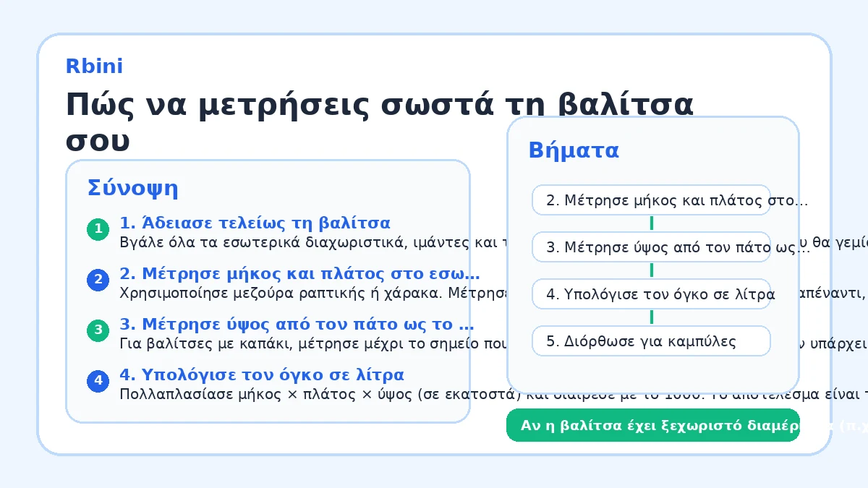Screen dimensions: 868x488
Task: Select step box '3. Μέτρησε ύψος από τον πάτο ως…'
Action: pos(652,247)
